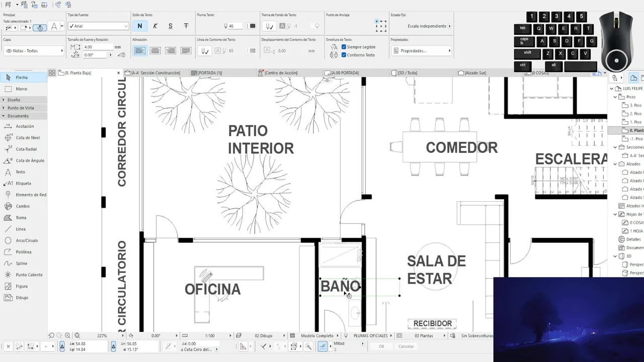Edit the font size 4.00 field
The width and height of the screenshot is (644, 362).
[98, 47]
